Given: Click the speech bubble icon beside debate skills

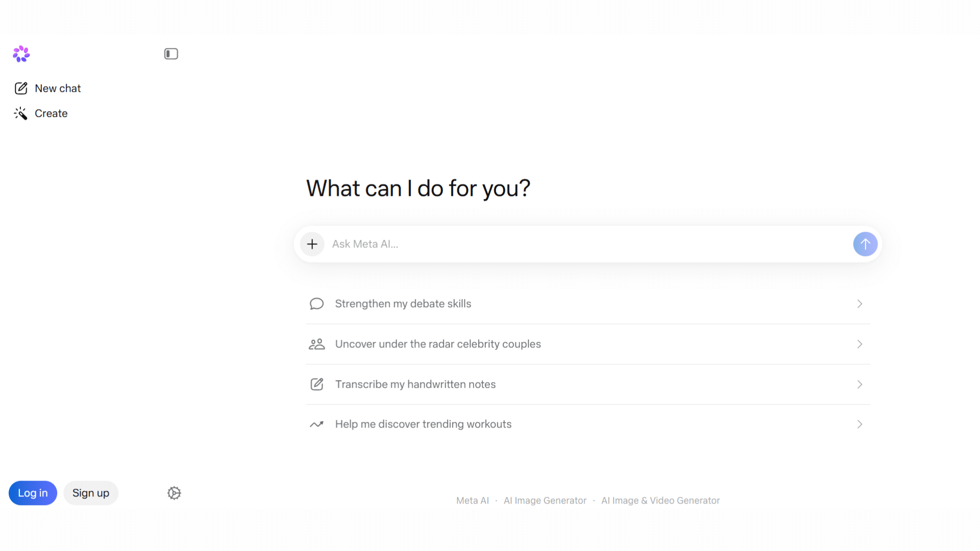Looking at the screenshot, I should click(316, 304).
